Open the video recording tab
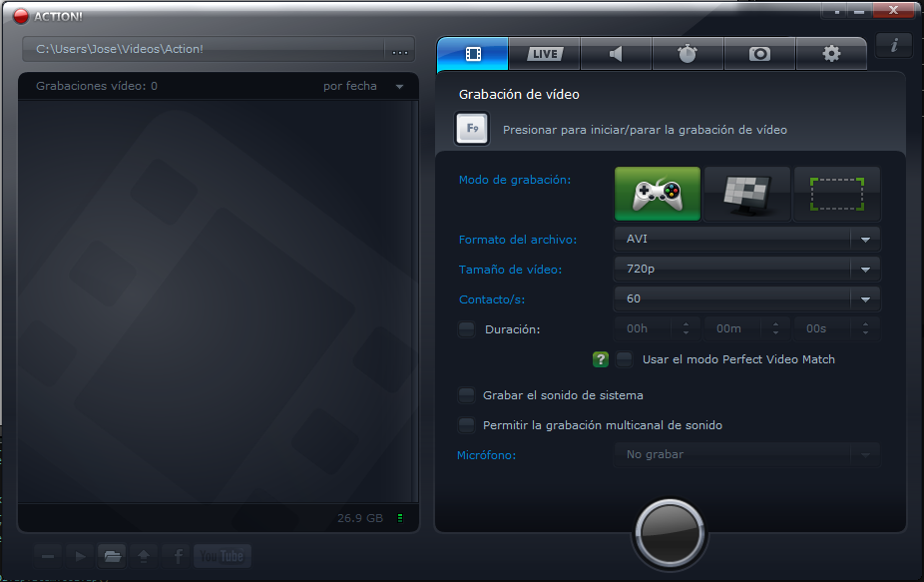Viewport: 924px width, 582px height. tap(473, 54)
